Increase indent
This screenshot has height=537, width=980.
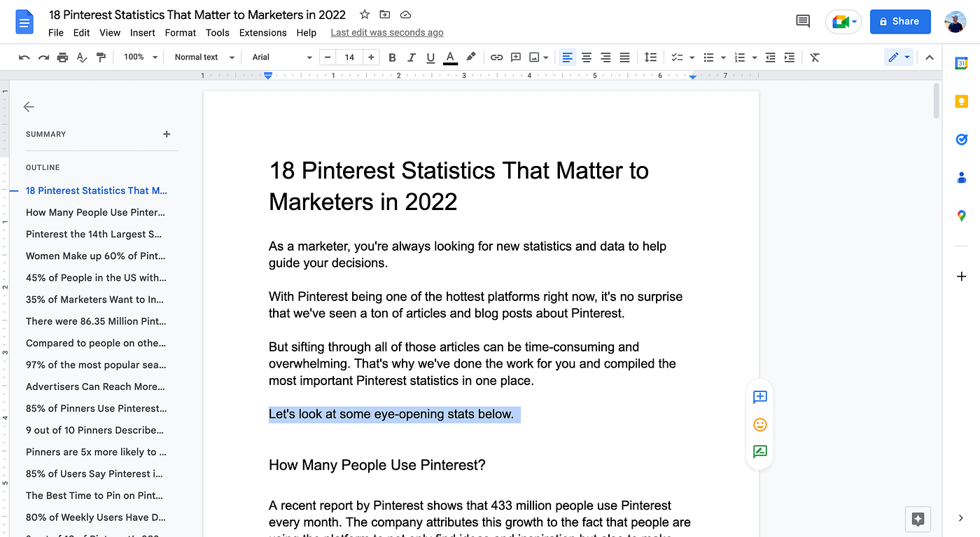(790, 57)
